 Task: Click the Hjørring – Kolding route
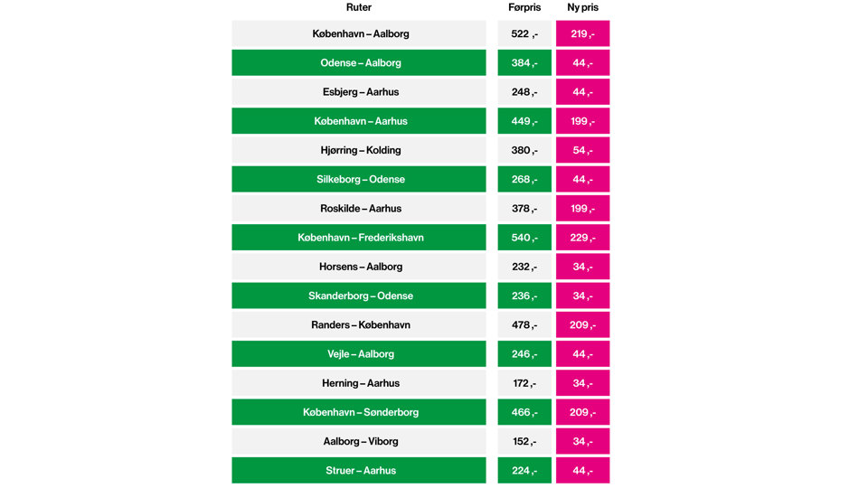[359, 150]
